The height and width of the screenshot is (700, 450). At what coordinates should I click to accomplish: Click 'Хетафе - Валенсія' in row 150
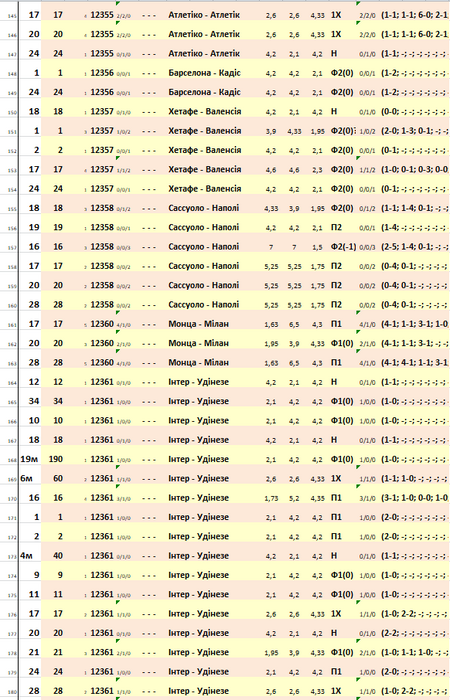tap(204, 111)
